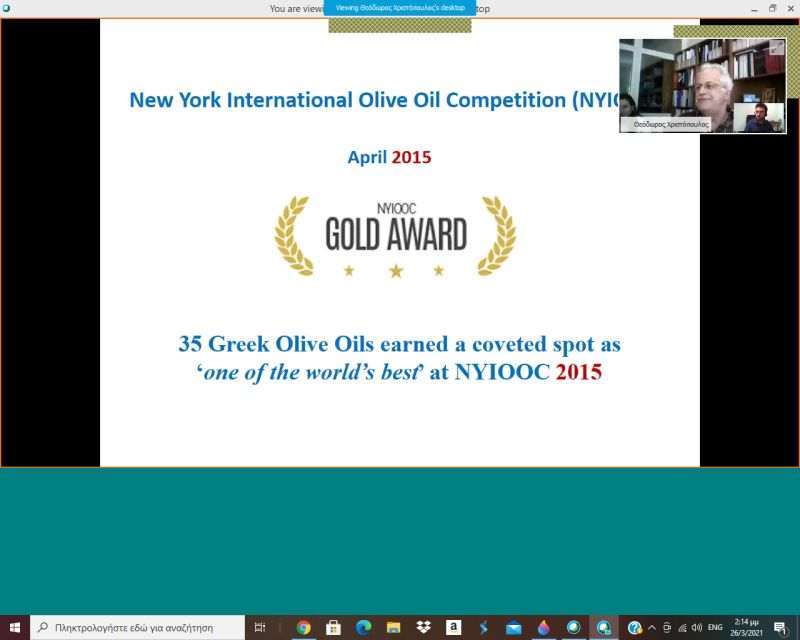Viewport: 800px width, 640px height.
Task: Expand the floating video panel
Action: pyautogui.click(x=777, y=47)
